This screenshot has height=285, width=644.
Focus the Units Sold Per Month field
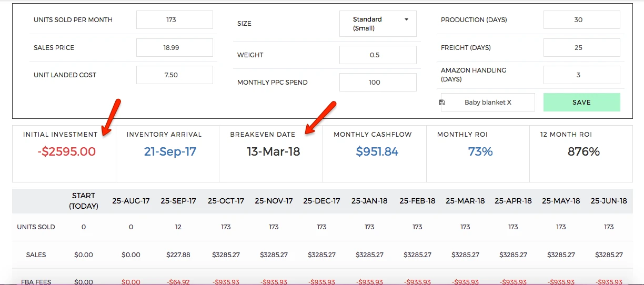[175, 20]
